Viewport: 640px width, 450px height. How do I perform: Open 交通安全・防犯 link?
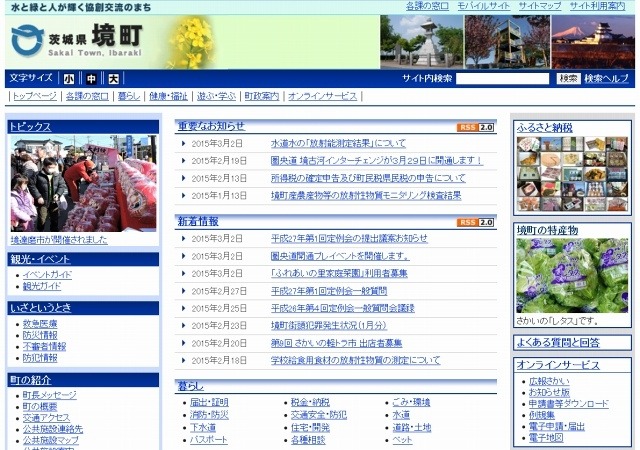click(319, 415)
